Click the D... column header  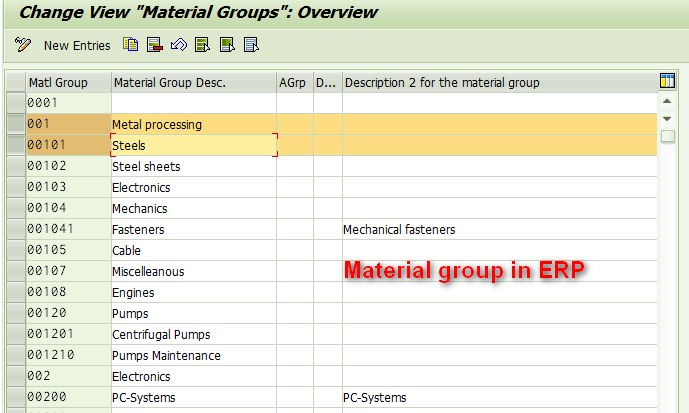click(328, 82)
